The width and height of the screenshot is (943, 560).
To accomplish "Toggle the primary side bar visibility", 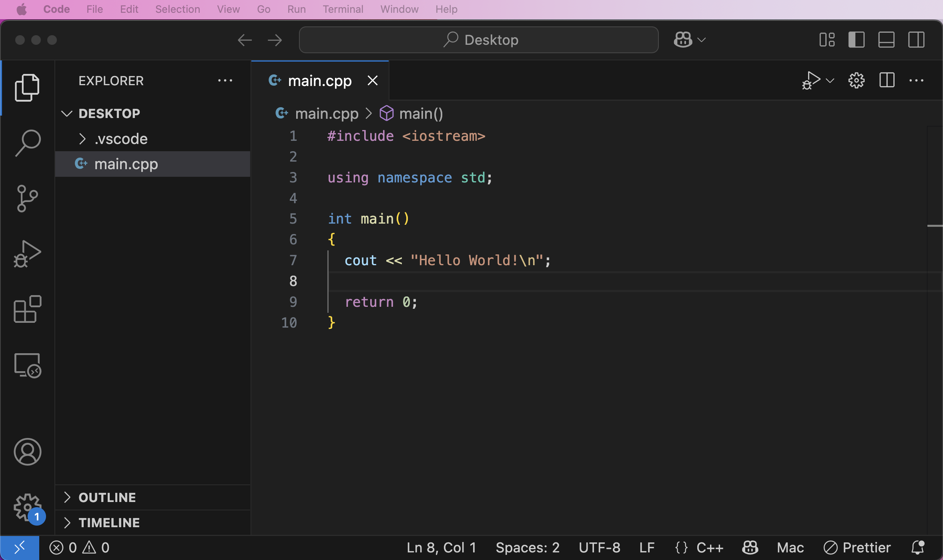I will click(x=857, y=40).
